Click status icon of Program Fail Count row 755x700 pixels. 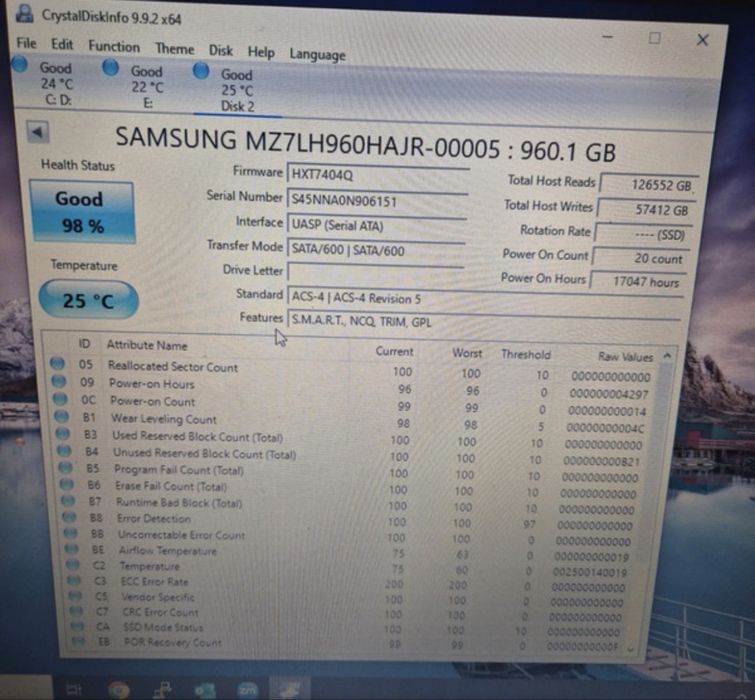[66, 467]
